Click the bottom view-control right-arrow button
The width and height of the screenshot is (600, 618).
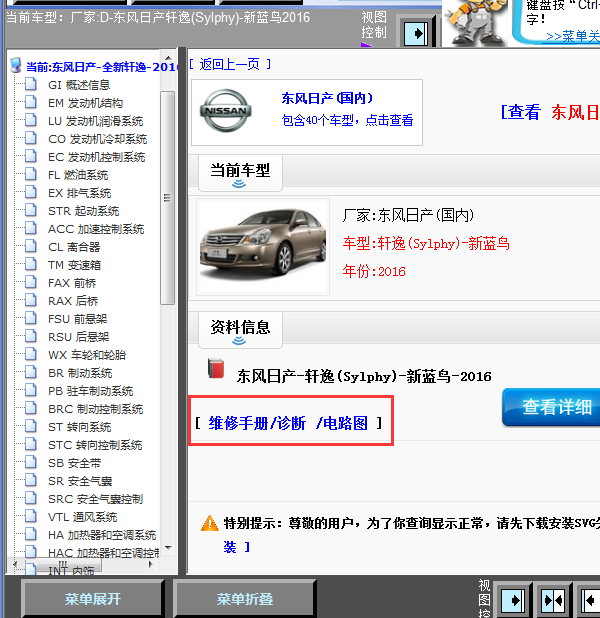512,600
